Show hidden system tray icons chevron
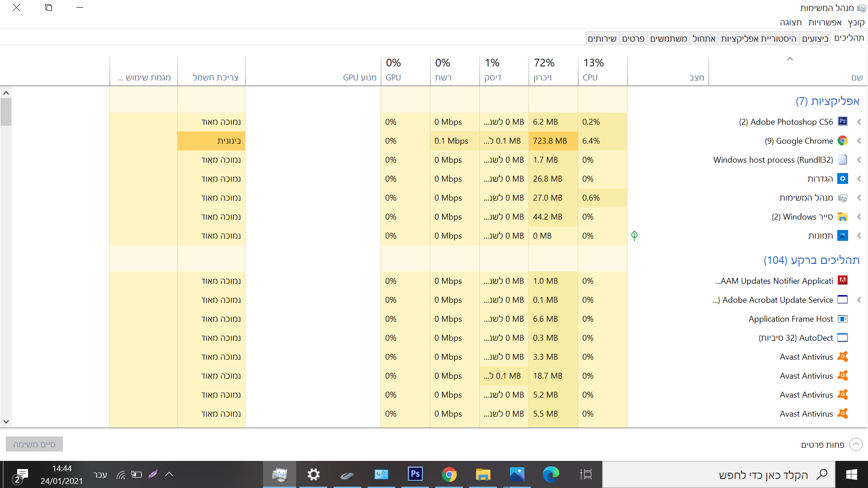The image size is (868, 488). pyautogui.click(x=169, y=474)
